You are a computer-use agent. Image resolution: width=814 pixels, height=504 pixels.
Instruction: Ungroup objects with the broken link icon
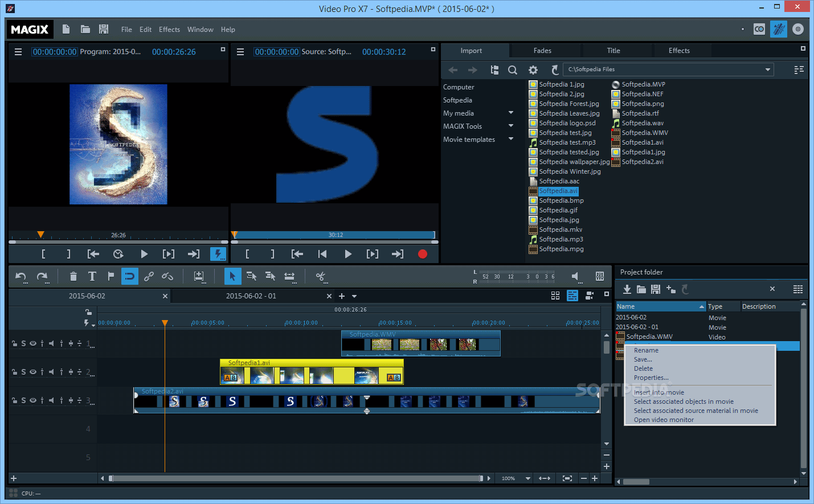point(167,276)
